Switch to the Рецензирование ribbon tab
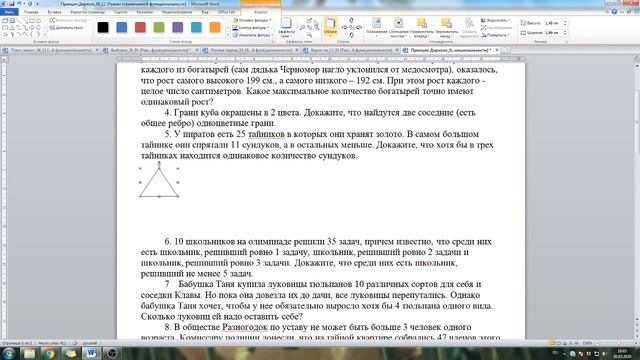 177,12
